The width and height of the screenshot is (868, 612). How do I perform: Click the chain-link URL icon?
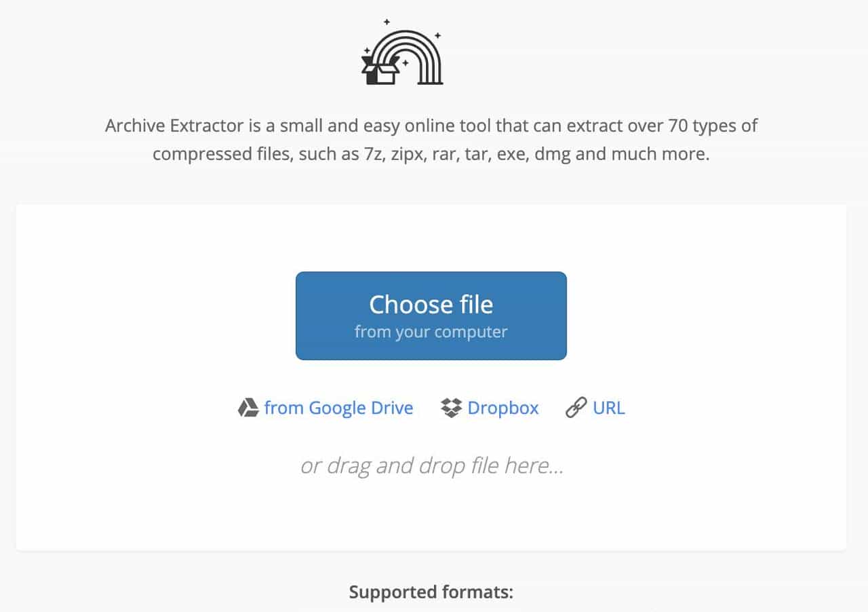pos(576,408)
